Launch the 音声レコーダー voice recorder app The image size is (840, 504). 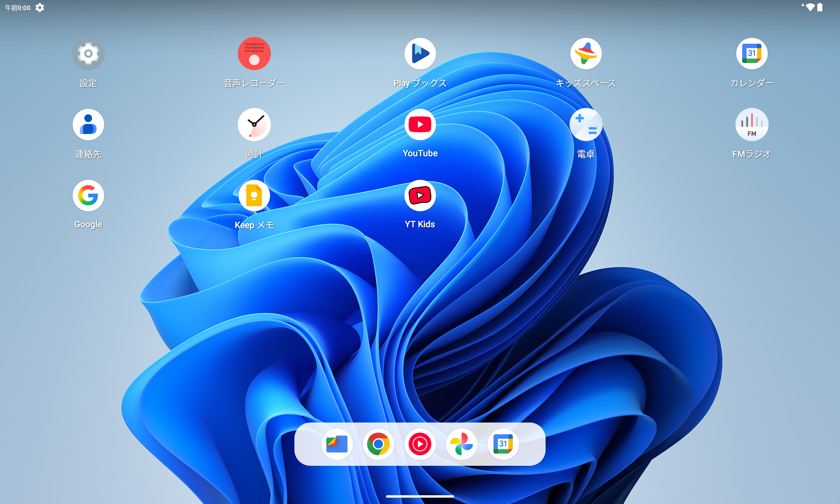pyautogui.click(x=254, y=54)
